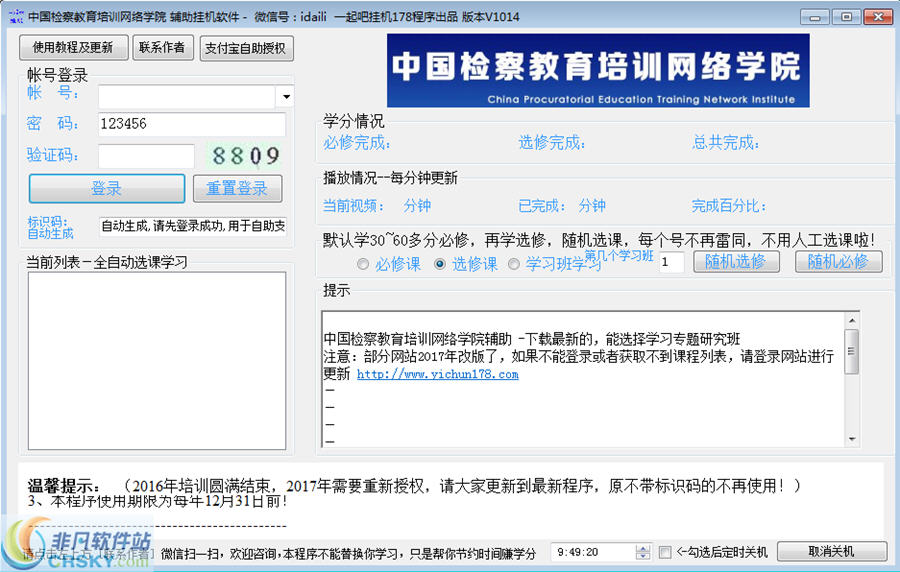The width and height of the screenshot is (900, 572).
Task: Click the 重置登录 button
Action: [238, 188]
